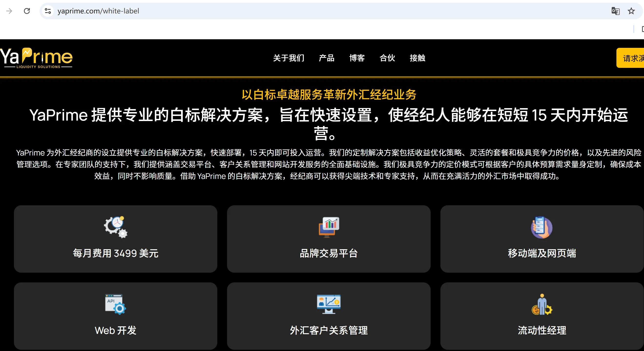The image size is (644, 351).
Task: Open the 合伙 menu item
Action: [x=387, y=58]
